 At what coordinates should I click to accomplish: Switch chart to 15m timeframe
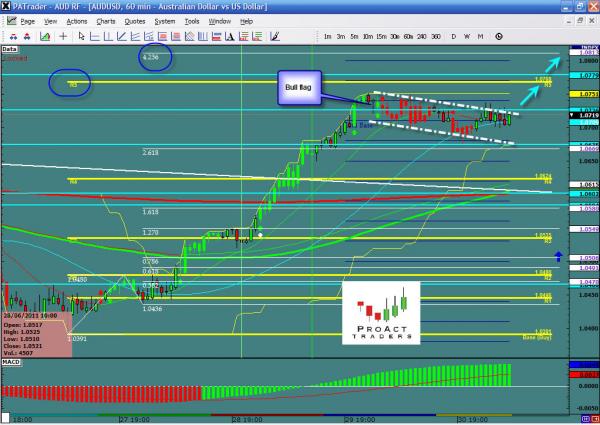tap(382, 36)
